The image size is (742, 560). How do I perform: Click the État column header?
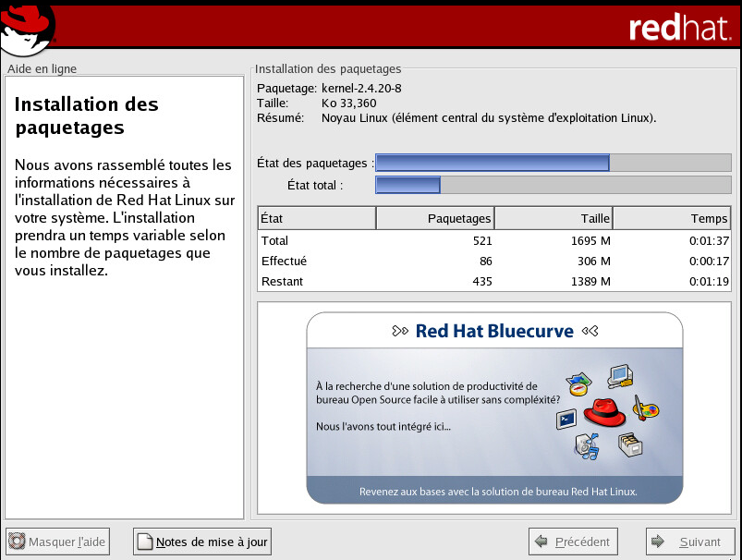click(x=317, y=218)
